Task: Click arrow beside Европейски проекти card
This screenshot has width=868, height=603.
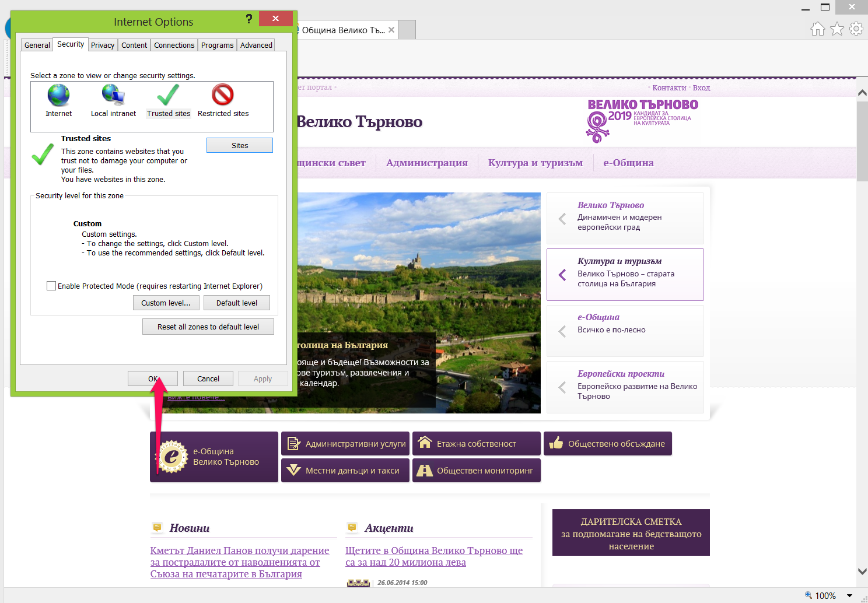Action: click(x=562, y=387)
